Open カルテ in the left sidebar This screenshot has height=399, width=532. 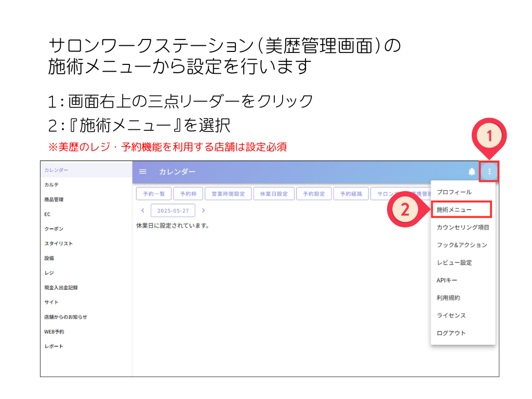pos(86,185)
